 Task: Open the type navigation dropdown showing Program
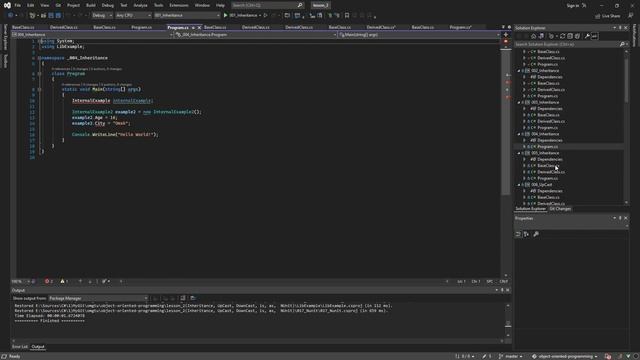point(256,35)
